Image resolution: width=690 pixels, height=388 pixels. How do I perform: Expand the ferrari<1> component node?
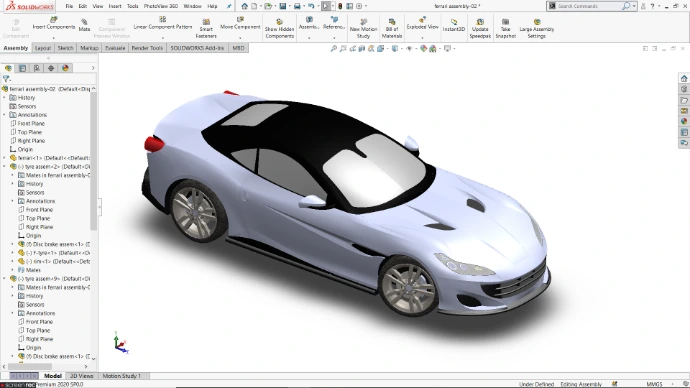coord(5,158)
